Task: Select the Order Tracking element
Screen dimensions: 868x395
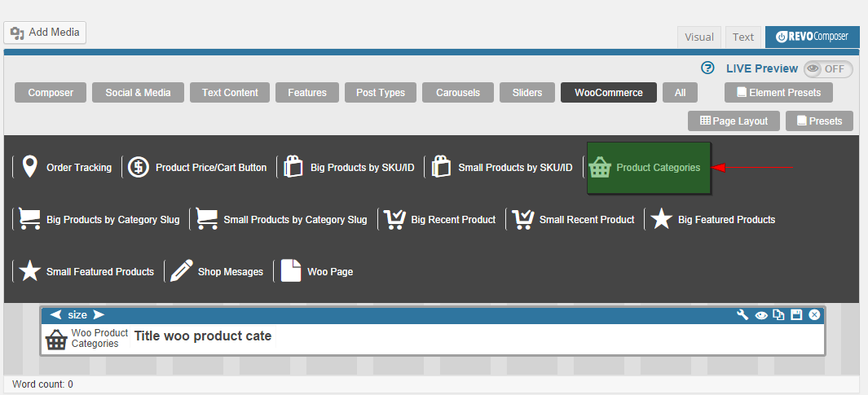Action: click(67, 168)
